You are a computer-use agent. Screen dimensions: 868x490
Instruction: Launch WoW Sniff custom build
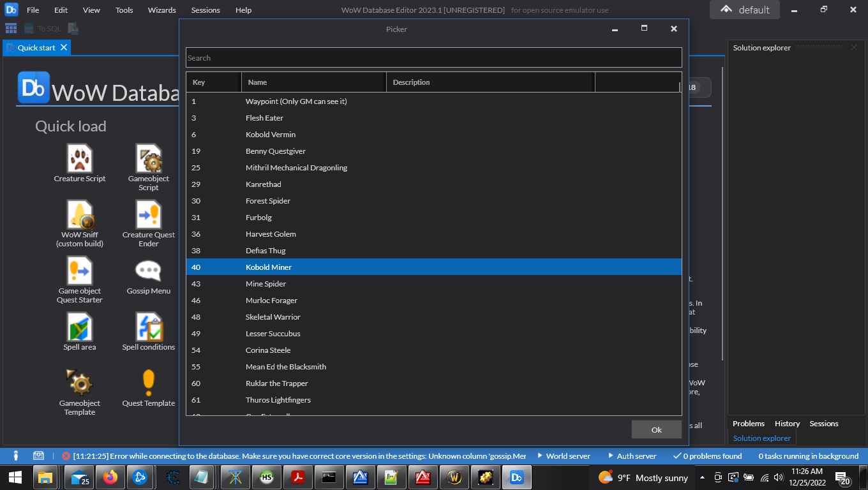[x=79, y=217]
